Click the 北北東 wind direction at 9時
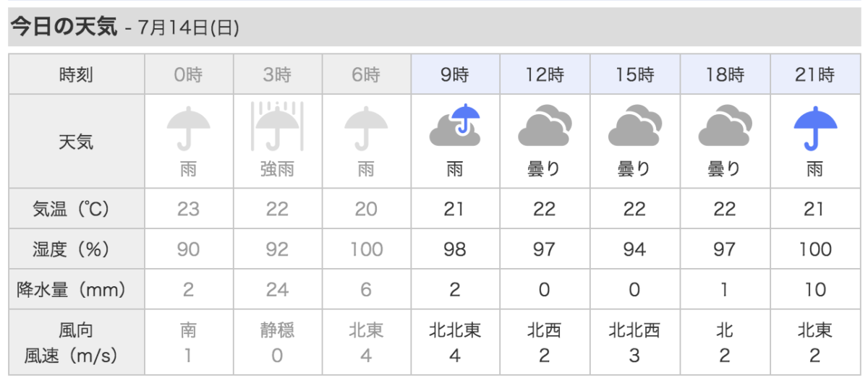The height and width of the screenshot is (383, 868). (455, 331)
